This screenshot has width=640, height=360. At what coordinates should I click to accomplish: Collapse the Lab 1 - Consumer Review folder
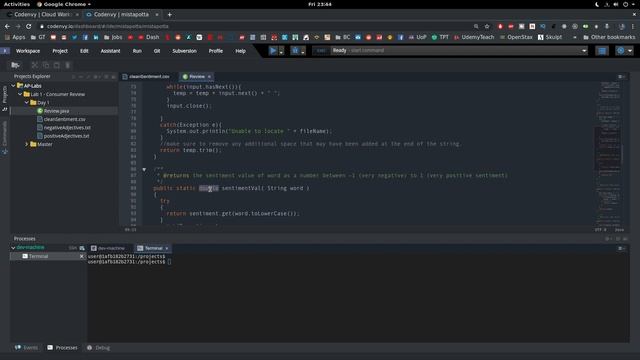point(20,94)
